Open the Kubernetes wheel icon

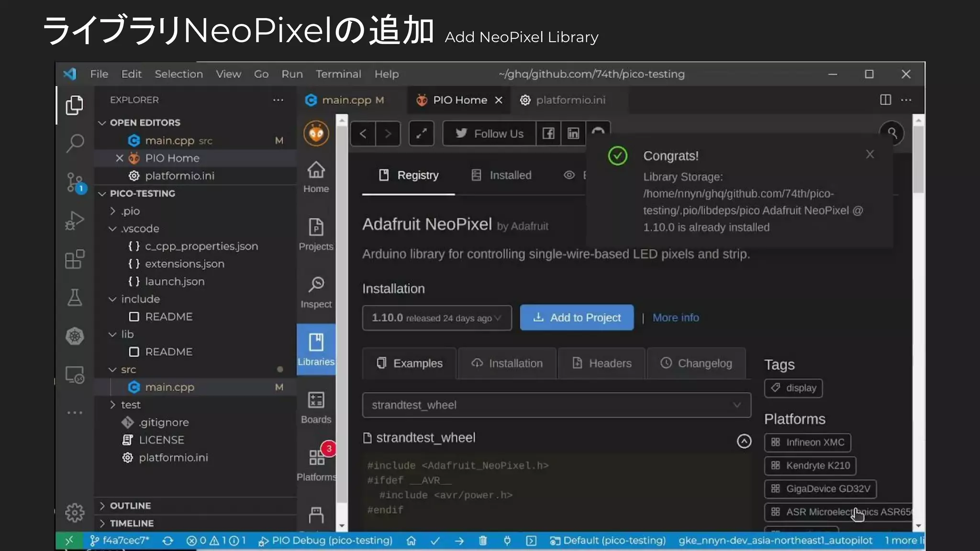(74, 336)
